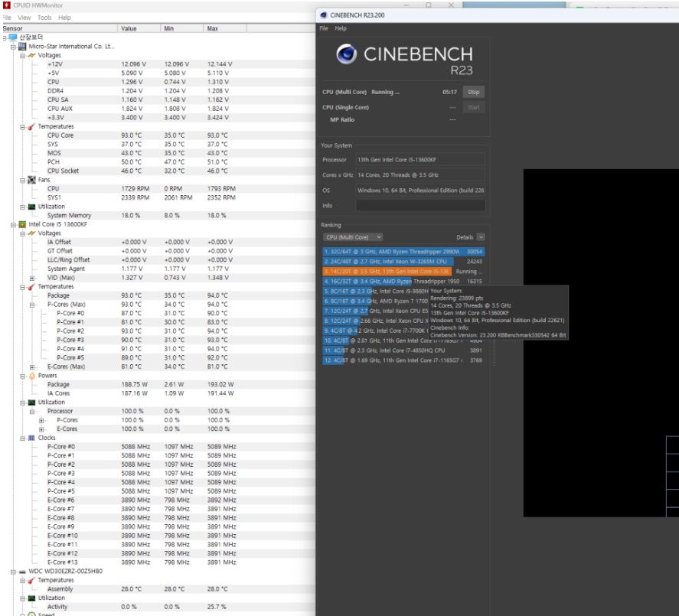
Task: Open File menu in HWMonitor
Action: click(7, 18)
